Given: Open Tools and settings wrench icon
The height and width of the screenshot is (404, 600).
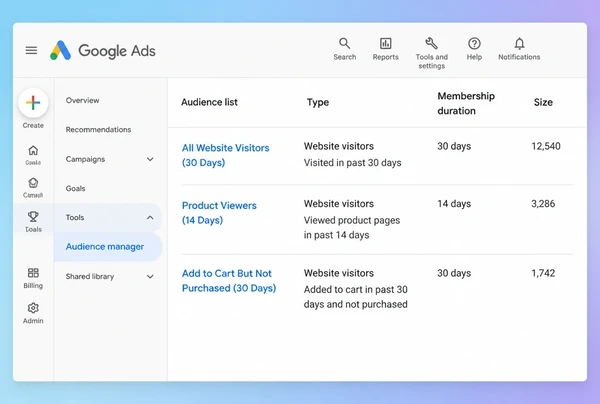Looking at the screenshot, I should (x=431, y=44).
